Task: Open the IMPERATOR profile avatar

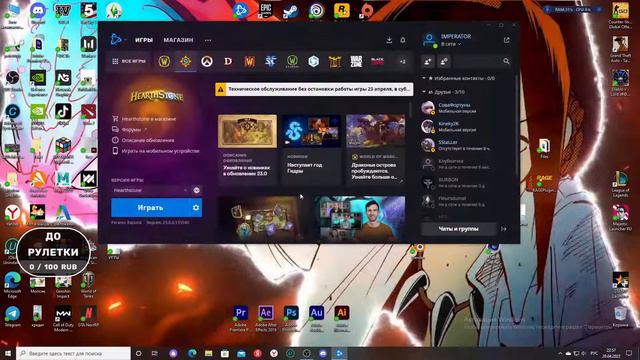Action: click(x=429, y=40)
